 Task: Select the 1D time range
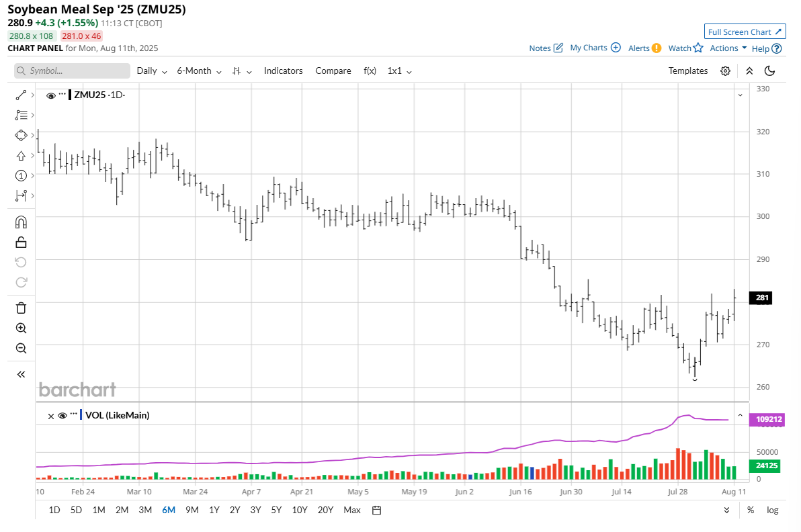click(x=54, y=510)
